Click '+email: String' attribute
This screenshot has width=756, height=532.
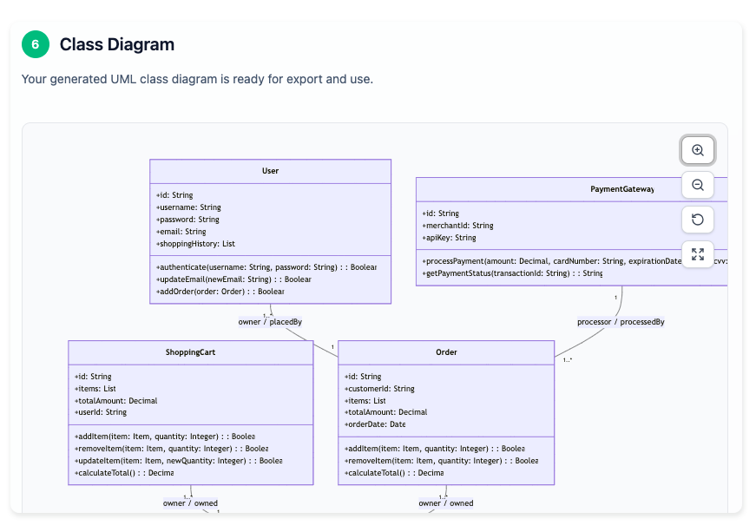click(x=181, y=232)
